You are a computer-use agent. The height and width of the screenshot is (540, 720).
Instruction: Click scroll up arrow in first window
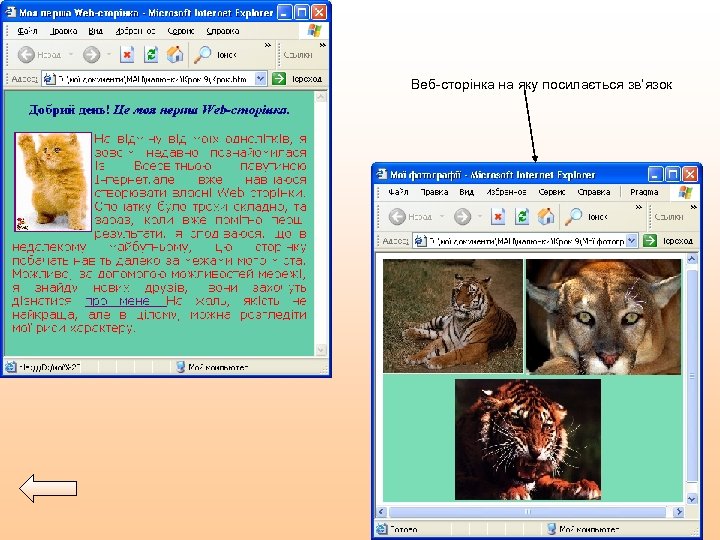coord(321,97)
